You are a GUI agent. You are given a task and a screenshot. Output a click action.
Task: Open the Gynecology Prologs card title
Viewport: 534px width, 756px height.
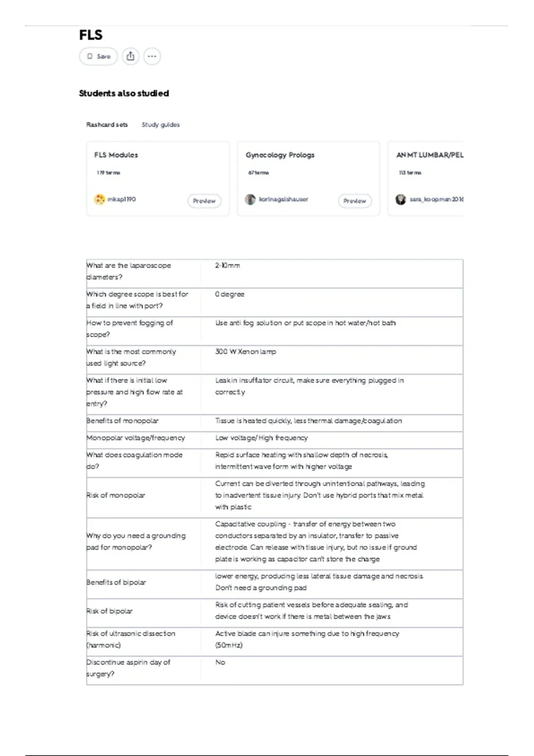point(280,155)
